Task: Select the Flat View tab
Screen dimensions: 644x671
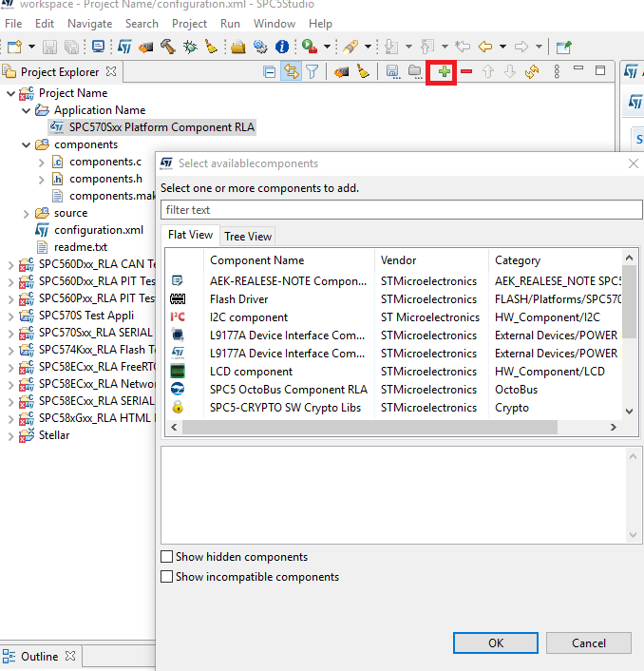Action: click(190, 235)
